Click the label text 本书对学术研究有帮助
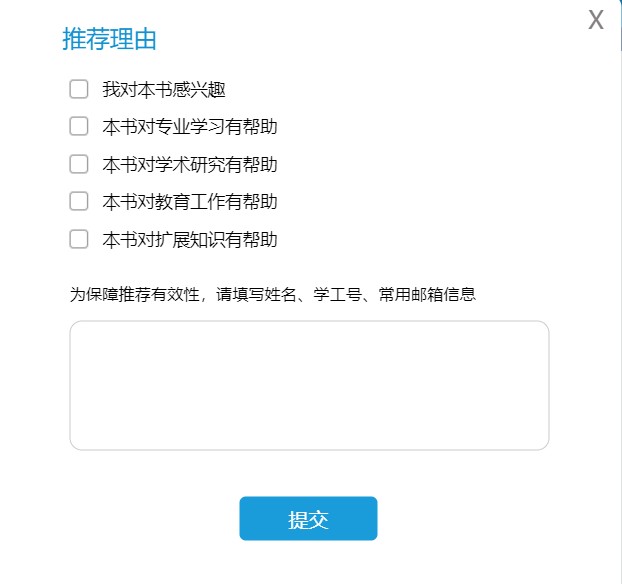Image resolution: width=622 pixels, height=584 pixels. [x=190, y=164]
